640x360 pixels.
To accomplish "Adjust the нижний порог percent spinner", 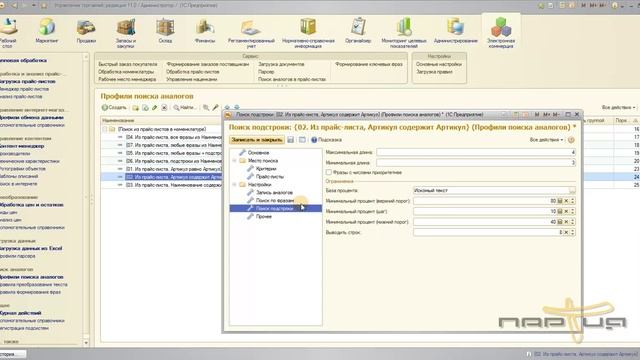I will tap(573, 222).
